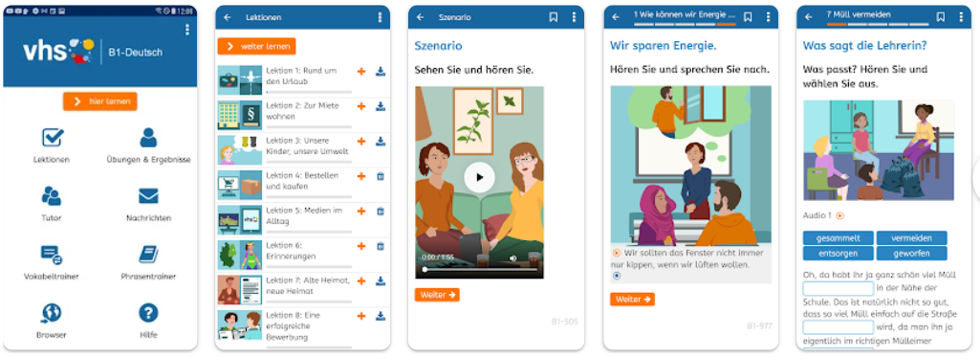This screenshot has width=980, height=358.
Task: Expand Lektion 2 with plus icon
Action: click(x=361, y=107)
